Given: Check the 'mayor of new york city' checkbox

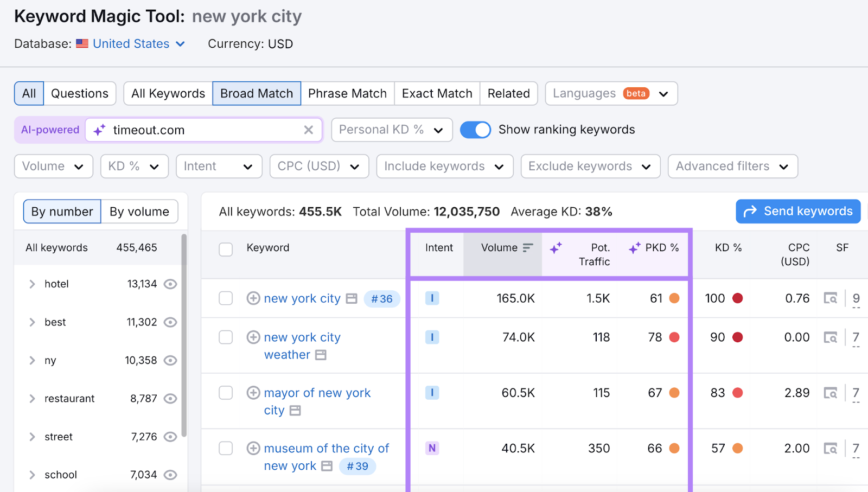Looking at the screenshot, I should (x=226, y=393).
